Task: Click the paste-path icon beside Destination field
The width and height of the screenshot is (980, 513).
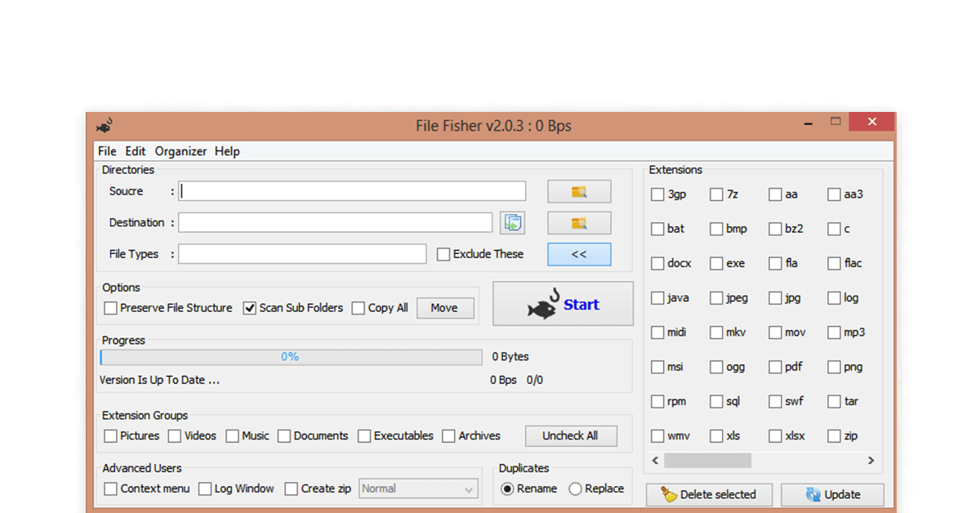Action: click(x=514, y=221)
